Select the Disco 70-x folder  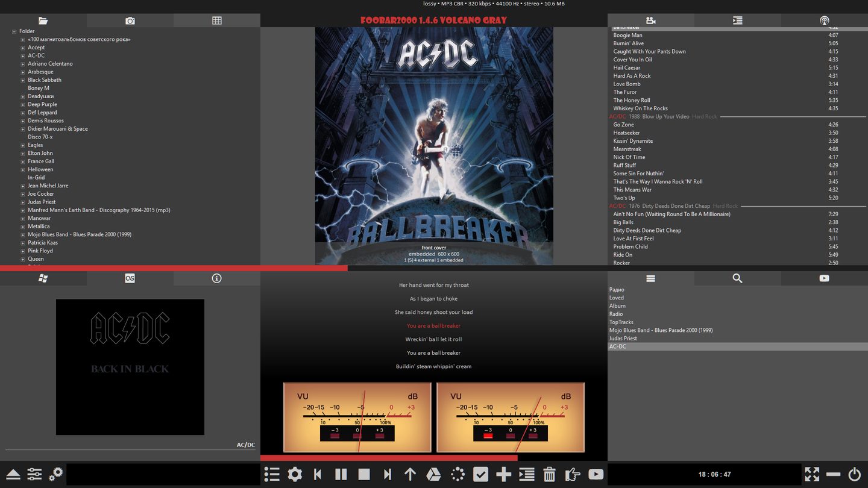click(40, 137)
